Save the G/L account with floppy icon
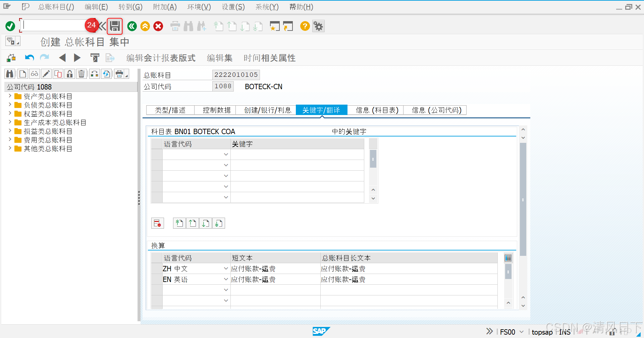644x338 pixels. tap(115, 26)
